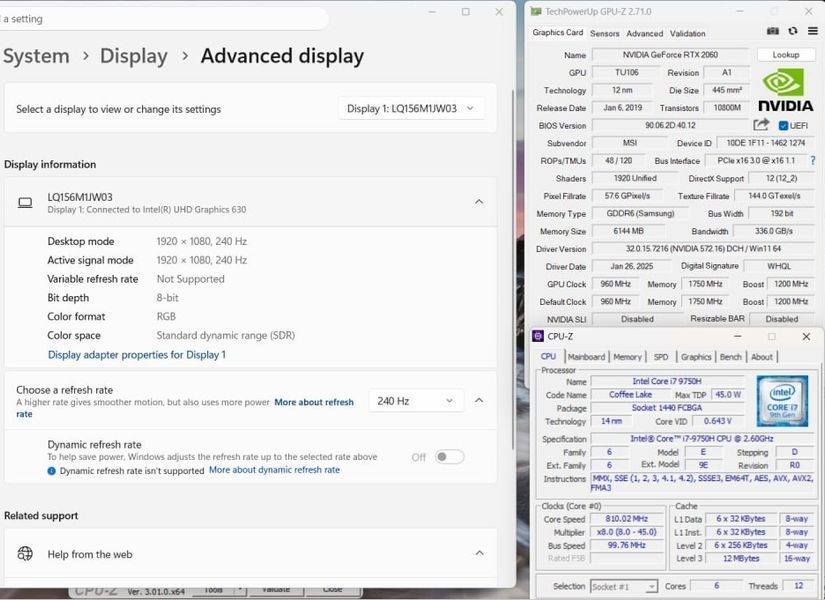The image size is (825, 600).
Task: Click the BIOS share/export arrow icon
Action: 761,125
